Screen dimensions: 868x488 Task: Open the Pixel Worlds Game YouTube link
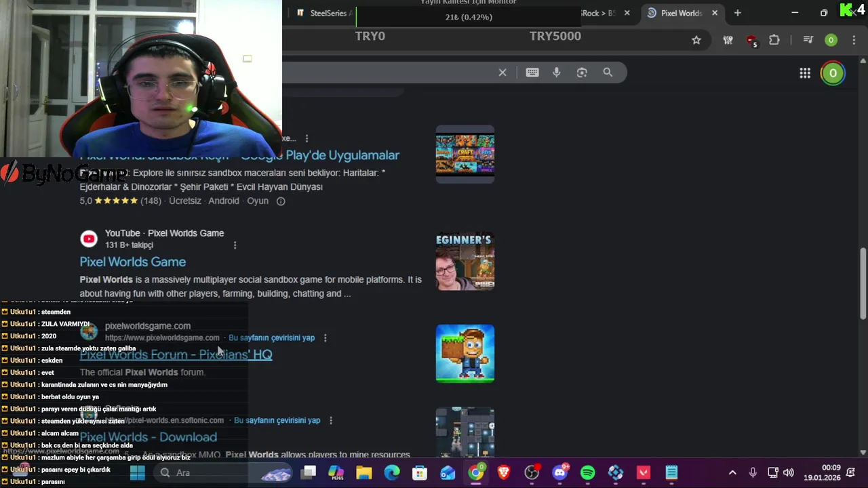[133, 262]
